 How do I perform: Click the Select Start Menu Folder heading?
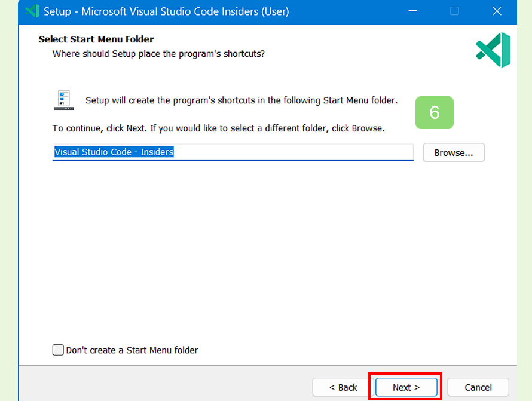tap(96, 39)
